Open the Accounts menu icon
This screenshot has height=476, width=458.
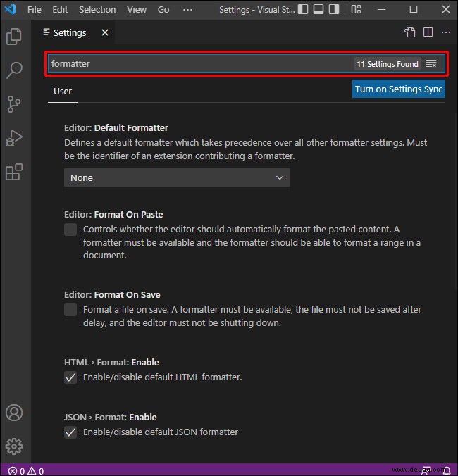14,413
